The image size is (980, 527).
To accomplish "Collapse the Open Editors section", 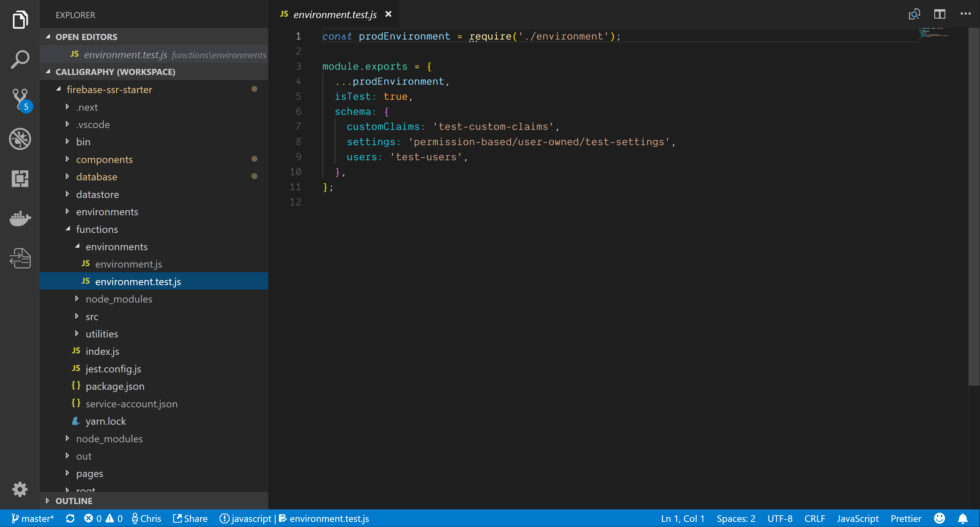I will tap(154, 37).
